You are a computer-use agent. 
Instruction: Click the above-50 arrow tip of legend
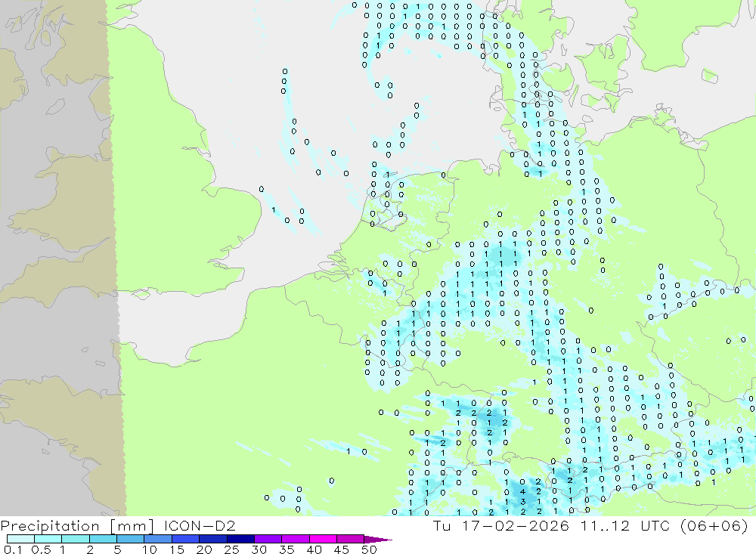pyautogui.click(x=378, y=539)
